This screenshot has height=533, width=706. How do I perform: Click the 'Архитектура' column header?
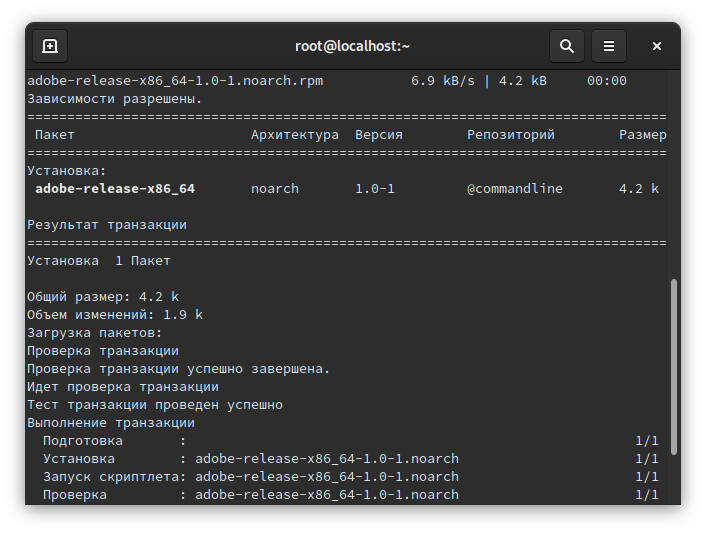(295, 135)
